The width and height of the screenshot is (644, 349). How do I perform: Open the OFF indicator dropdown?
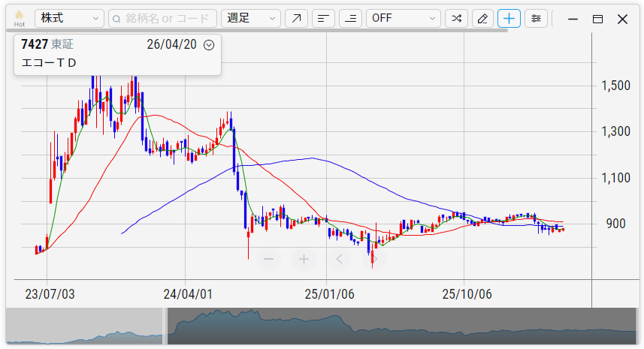point(403,19)
